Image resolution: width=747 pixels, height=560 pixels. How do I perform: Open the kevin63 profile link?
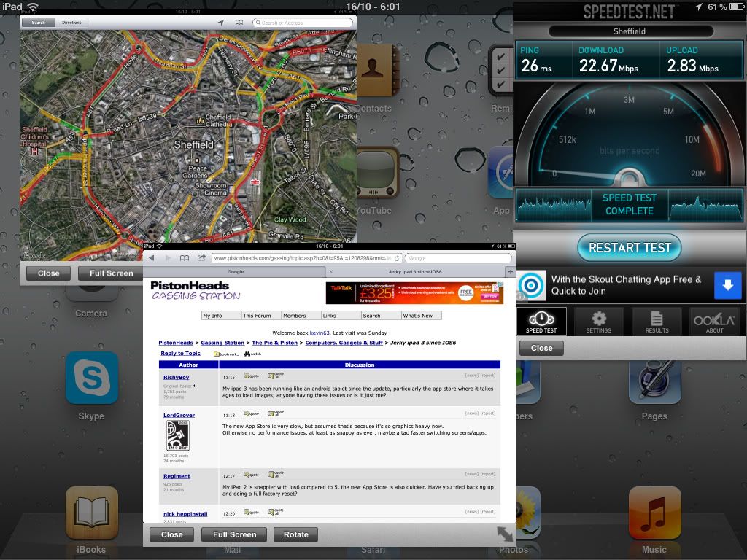click(x=320, y=332)
